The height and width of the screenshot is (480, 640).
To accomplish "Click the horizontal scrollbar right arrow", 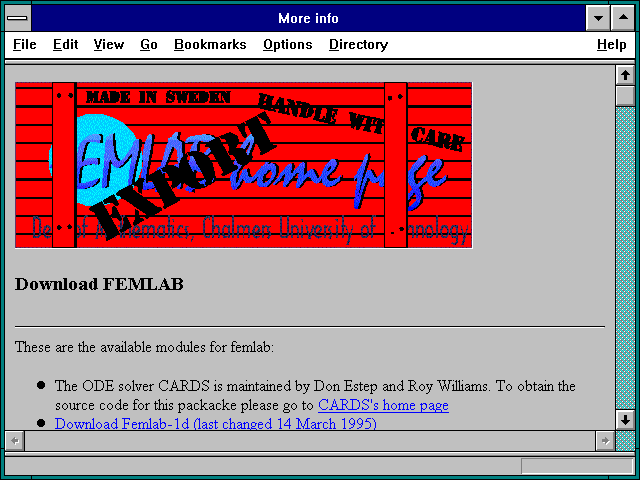I will pyautogui.click(x=605, y=441).
